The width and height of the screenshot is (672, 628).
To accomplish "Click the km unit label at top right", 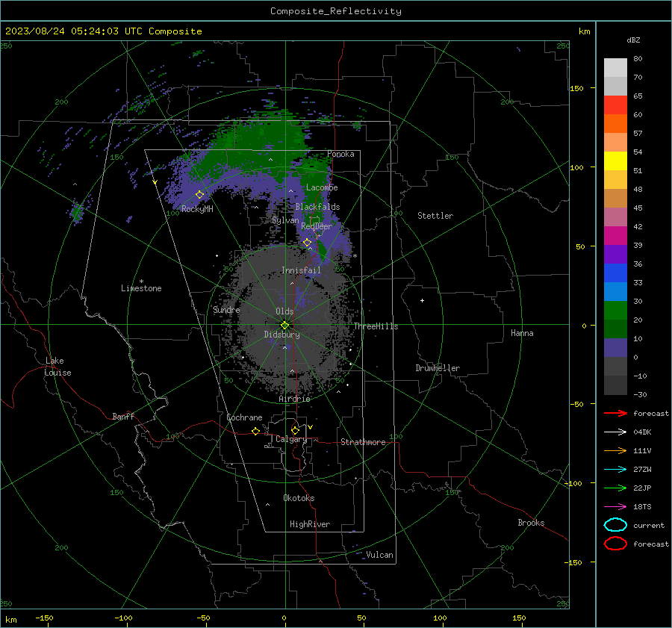I will pos(584,31).
